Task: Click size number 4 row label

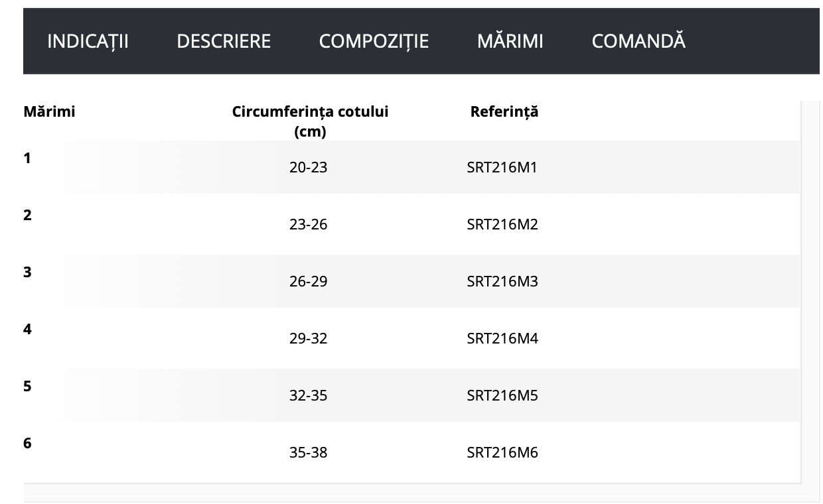Action: coord(27,330)
